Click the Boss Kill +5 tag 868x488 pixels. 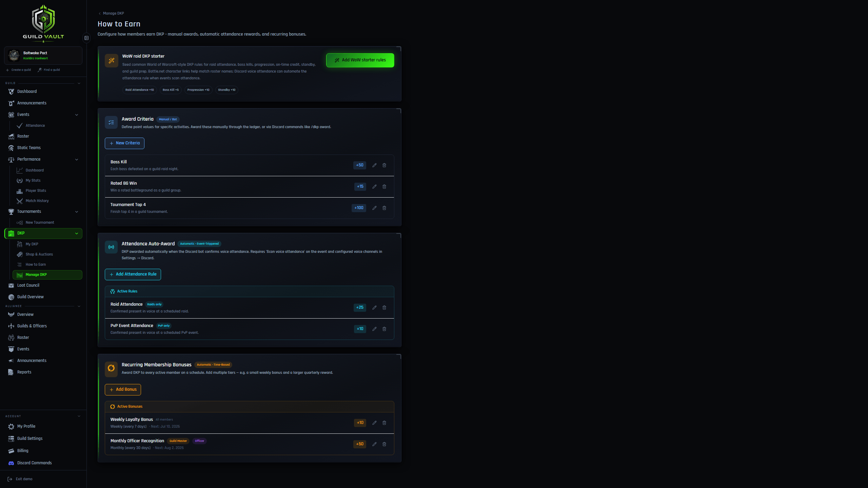pyautogui.click(x=171, y=90)
